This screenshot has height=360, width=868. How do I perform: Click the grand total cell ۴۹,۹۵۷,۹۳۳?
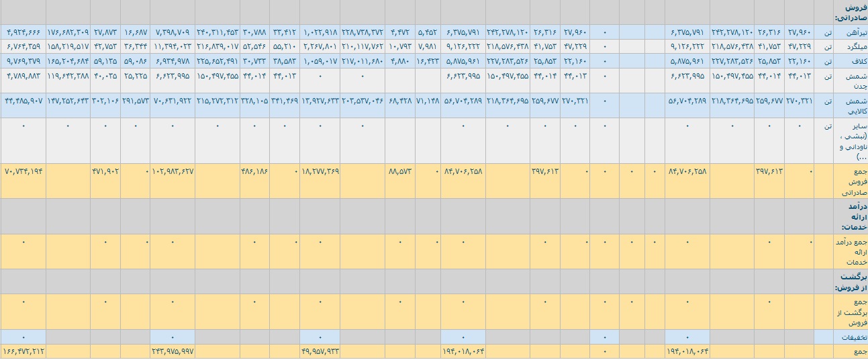[x=320, y=351]
